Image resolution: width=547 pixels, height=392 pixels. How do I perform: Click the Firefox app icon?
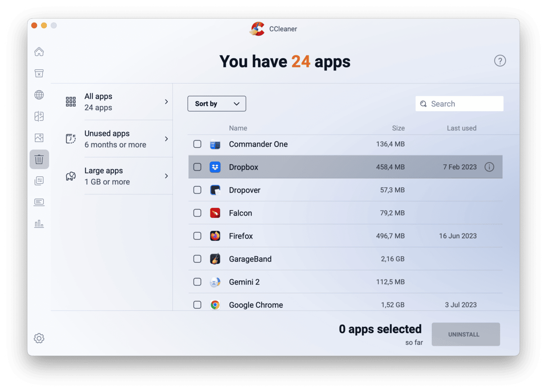click(x=215, y=236)
